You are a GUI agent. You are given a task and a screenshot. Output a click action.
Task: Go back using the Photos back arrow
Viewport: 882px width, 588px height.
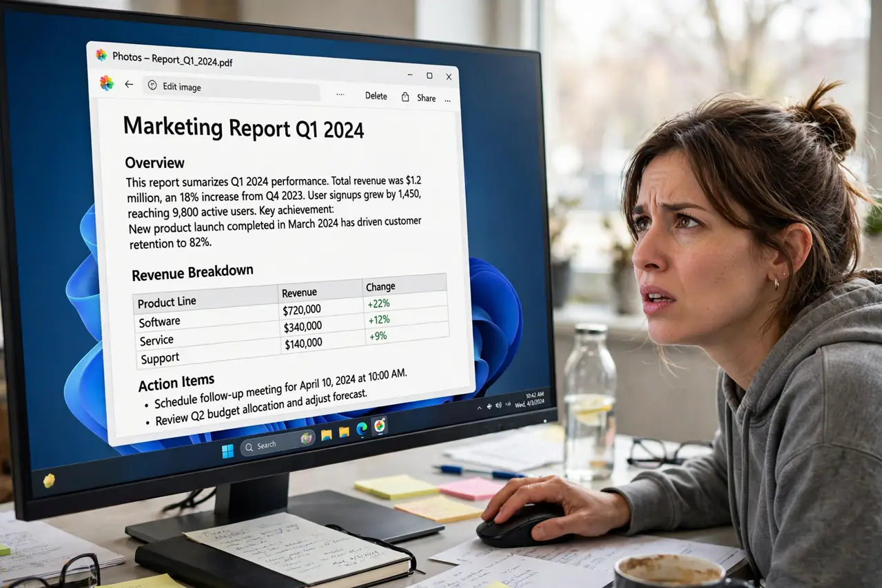pyautogui.click(x=129, y=84)
